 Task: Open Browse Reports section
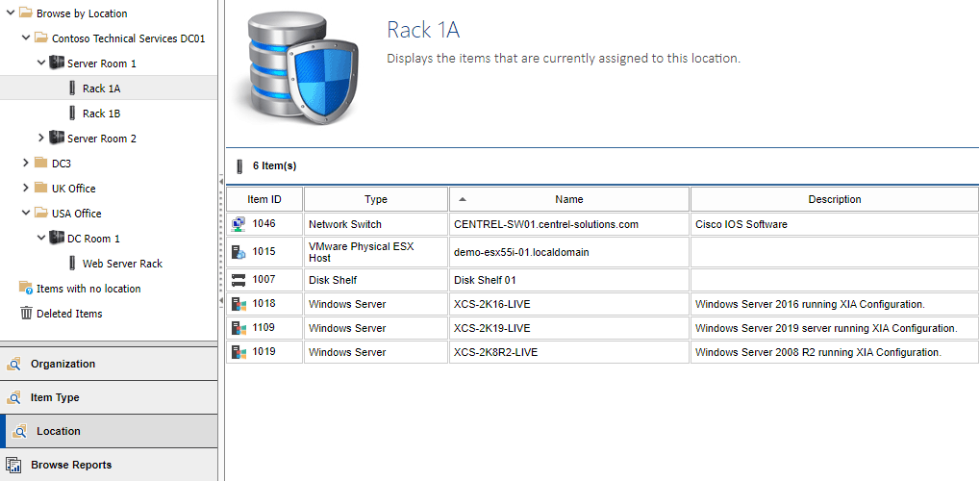pos(70,465)
